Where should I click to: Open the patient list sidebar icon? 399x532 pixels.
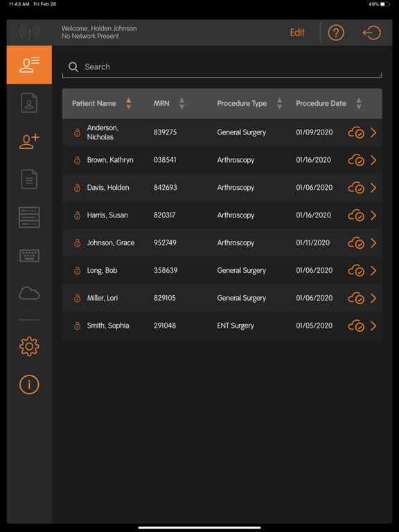[x=29, y=65]
